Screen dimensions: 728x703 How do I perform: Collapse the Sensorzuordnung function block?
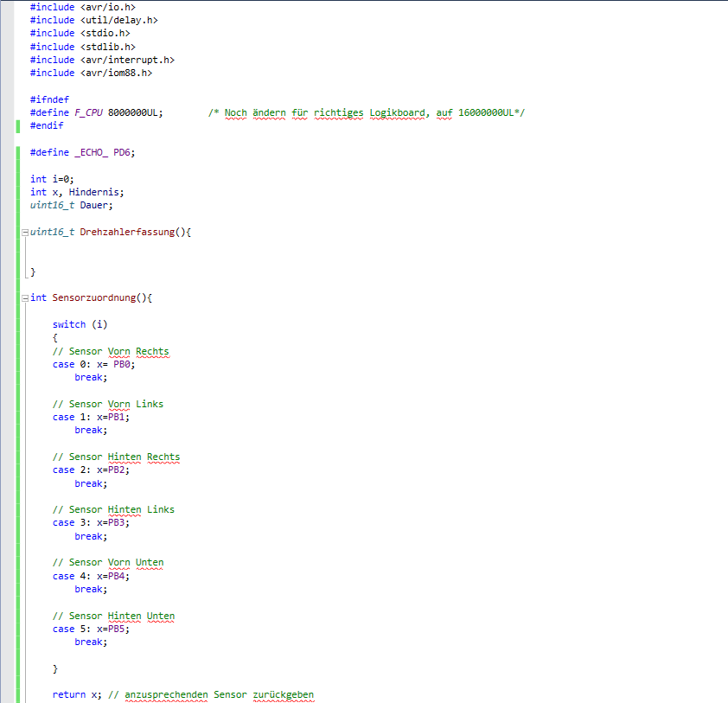click(25, 298)
